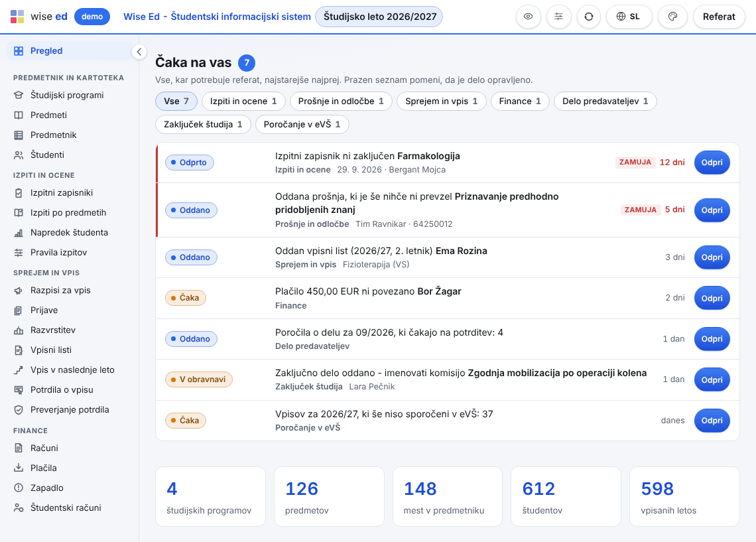
Task: Collapse the sidebar with the chevron
Action: (139, 52)
